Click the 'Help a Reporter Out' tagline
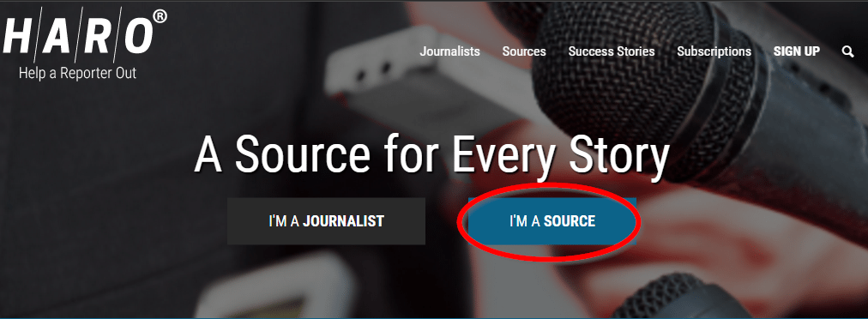The height and width of the screenshot is (319, 868). [77, 73]
